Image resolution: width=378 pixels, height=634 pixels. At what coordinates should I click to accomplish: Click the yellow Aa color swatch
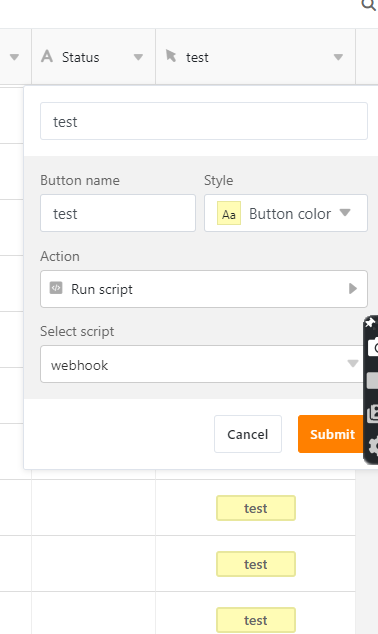[x=229, y=213]
